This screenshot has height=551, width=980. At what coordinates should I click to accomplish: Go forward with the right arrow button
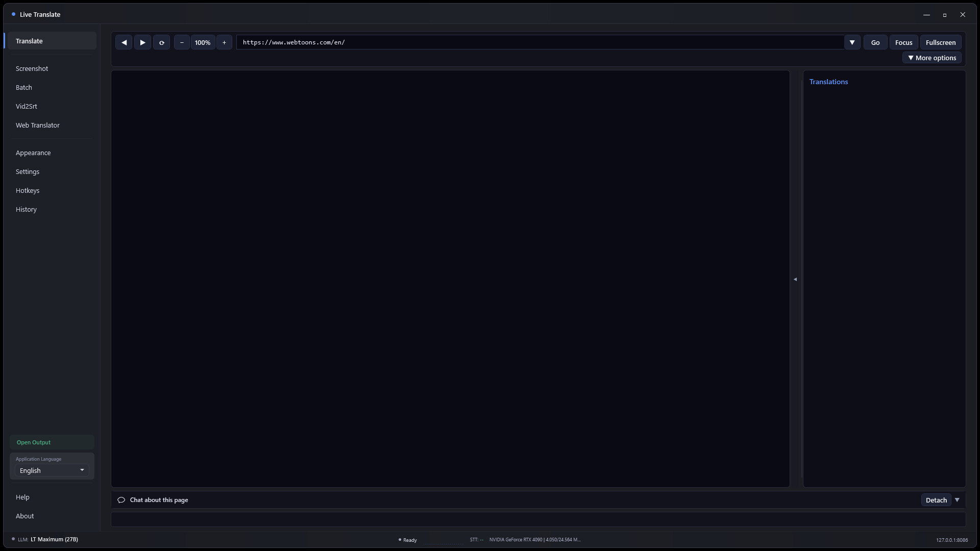[142, 42]
